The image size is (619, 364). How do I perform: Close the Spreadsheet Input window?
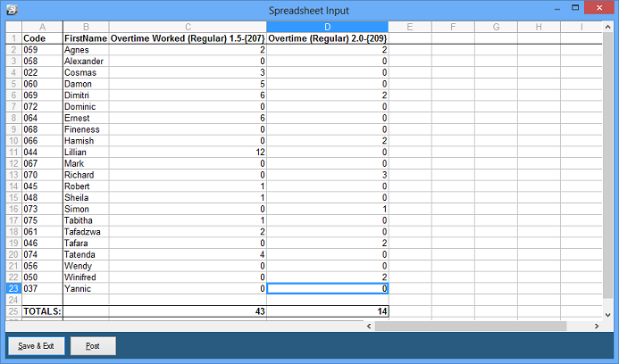point(599,7)
